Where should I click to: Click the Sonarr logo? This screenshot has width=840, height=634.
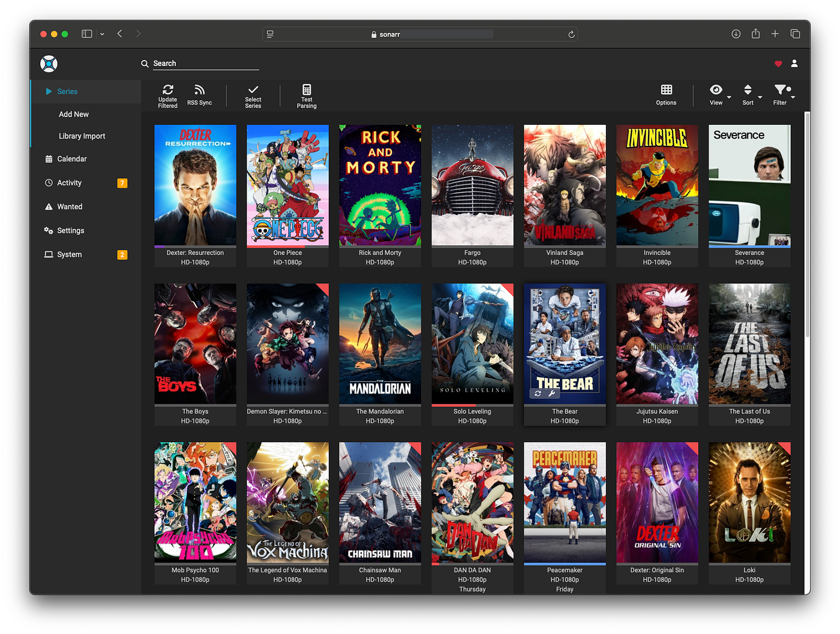[49, 64]
